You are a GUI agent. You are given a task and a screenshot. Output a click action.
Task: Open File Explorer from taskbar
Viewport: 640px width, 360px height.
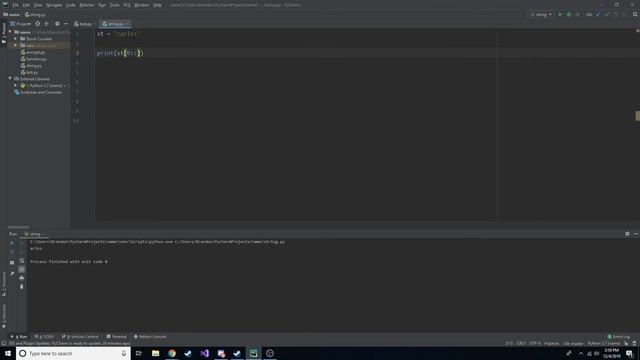point(156,353)
